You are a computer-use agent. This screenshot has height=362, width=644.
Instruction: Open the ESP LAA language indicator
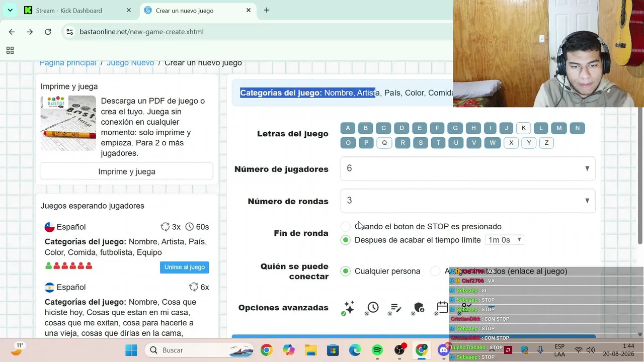click(559, 350)
